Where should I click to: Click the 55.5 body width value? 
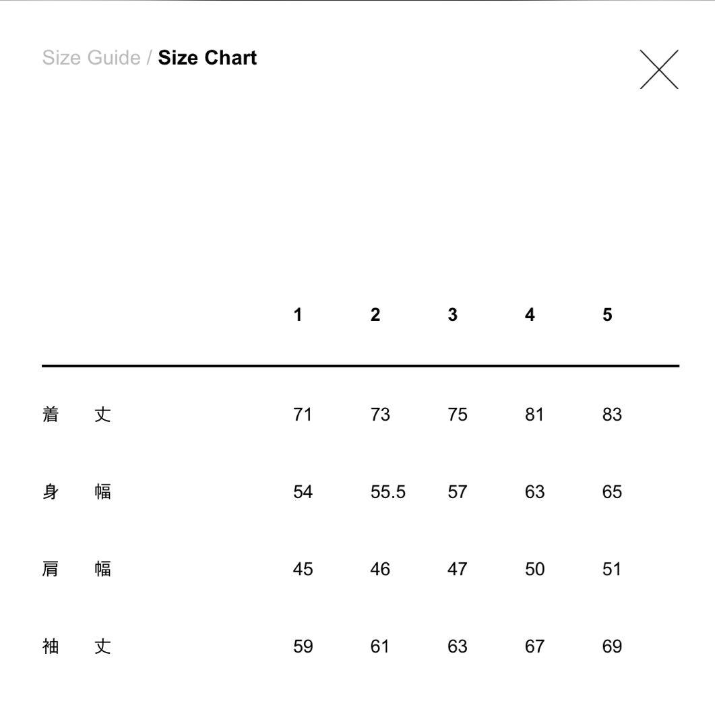coord(388,492)
